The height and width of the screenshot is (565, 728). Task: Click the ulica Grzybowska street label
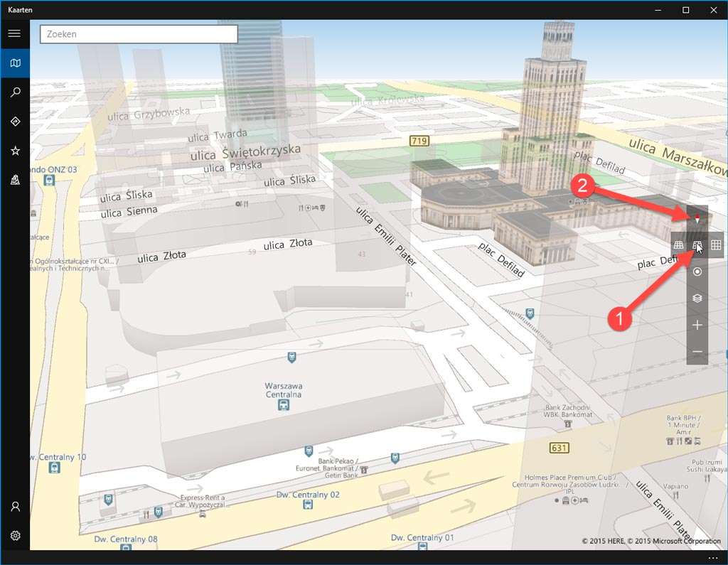[149, 114]
